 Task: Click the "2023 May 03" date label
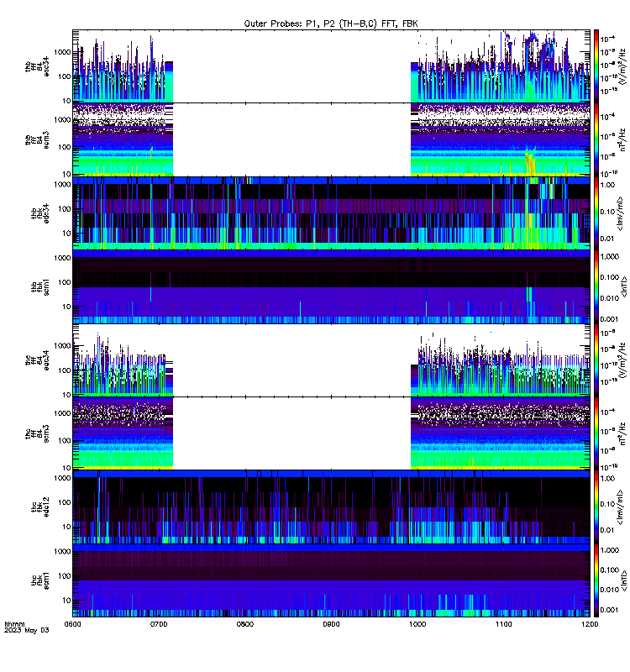pyautogui.click(x=27, y=631)
